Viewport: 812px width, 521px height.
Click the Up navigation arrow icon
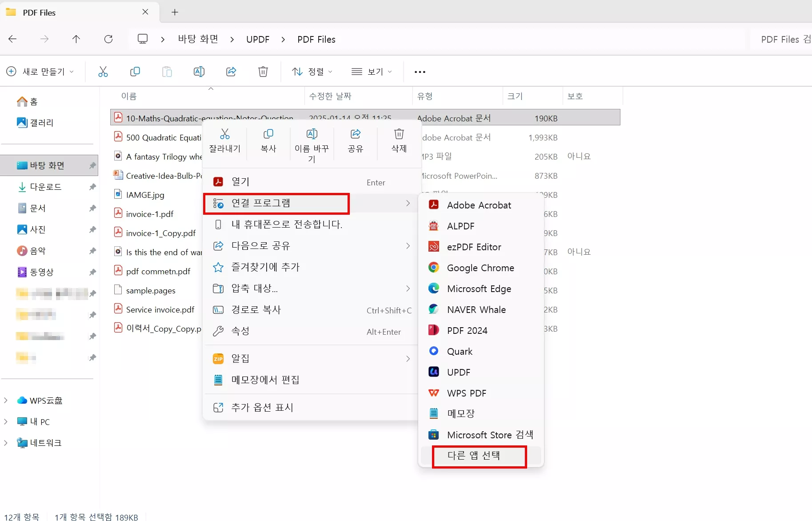pyautogui.click(x=76, y=39)
